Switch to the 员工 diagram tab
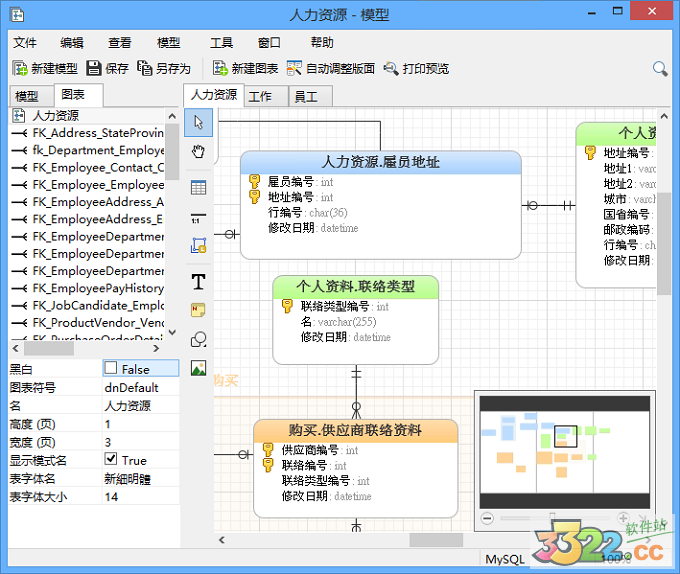 [311, 96]
